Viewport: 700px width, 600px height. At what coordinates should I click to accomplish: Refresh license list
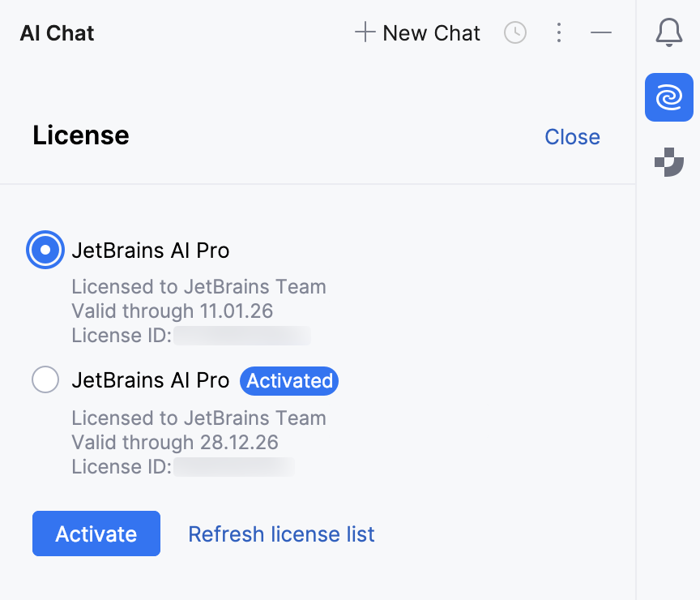click(x=281, y=534)
